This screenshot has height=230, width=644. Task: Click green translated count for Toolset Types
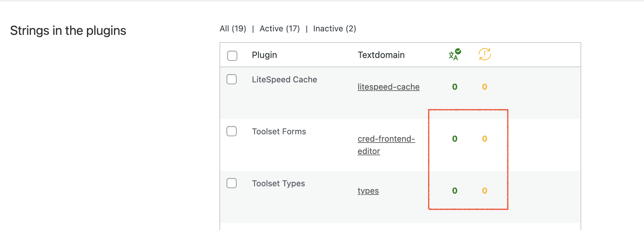click(x=455, y=191)
